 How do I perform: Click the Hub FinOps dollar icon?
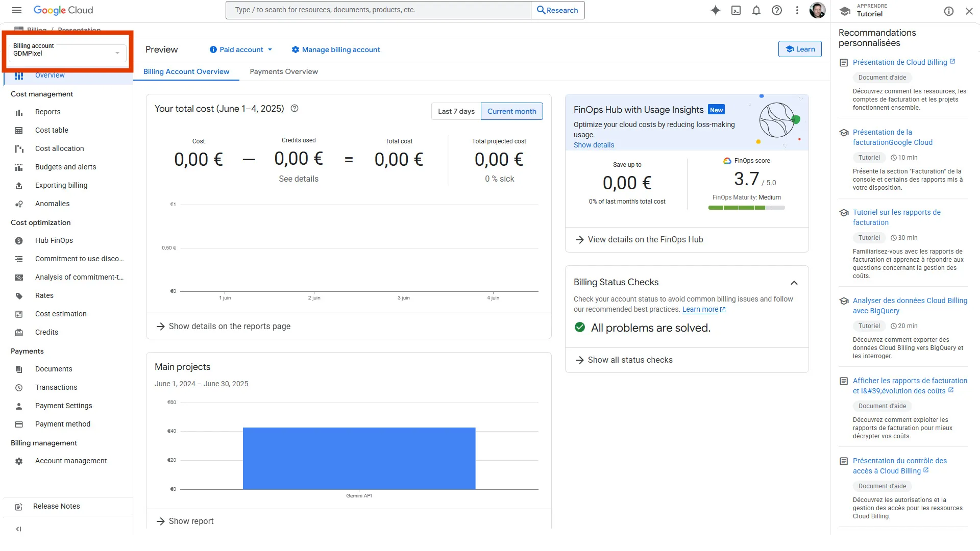(19, 241)
